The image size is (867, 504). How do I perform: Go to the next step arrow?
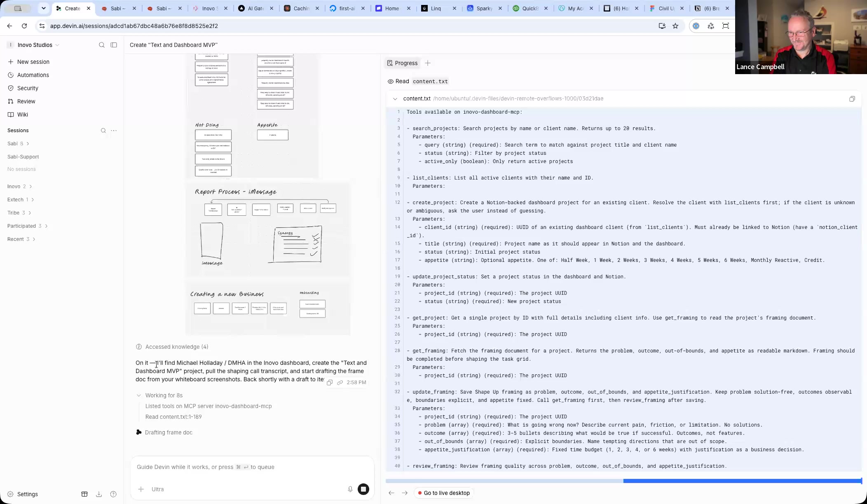click(405, 493)
